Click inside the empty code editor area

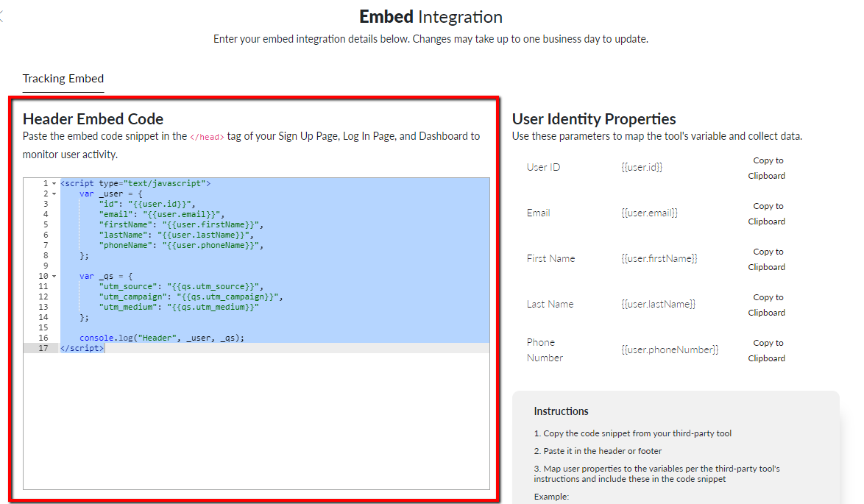[x=256, y=421]
